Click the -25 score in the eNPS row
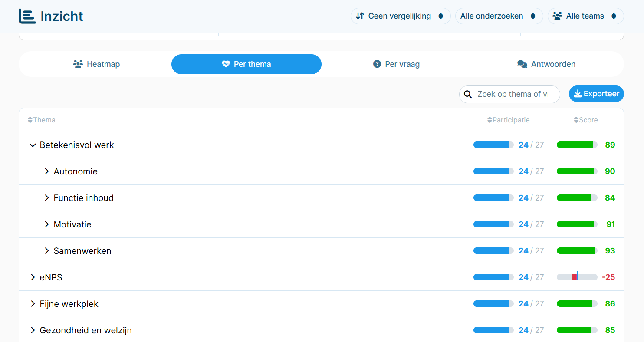Viewport: 644px width, 342px height. pyautogui.click(x=608, y=277)
